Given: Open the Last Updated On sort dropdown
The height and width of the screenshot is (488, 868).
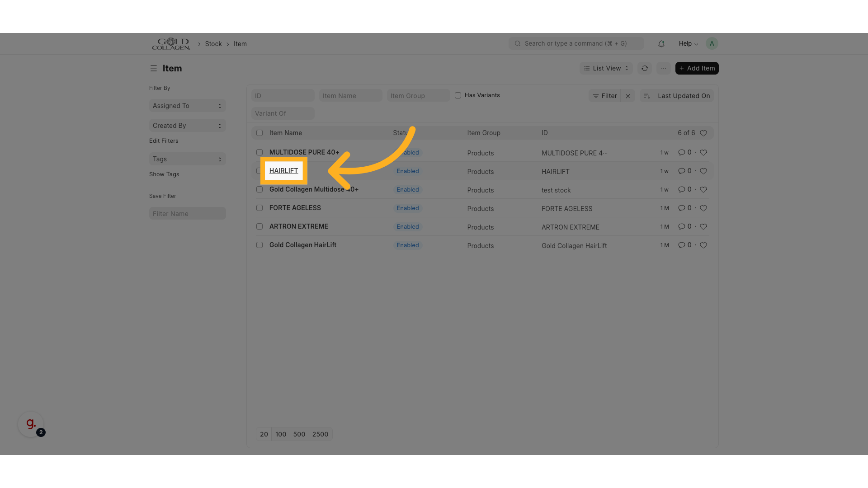Looking at the screenshot, I should coord(684,96).
